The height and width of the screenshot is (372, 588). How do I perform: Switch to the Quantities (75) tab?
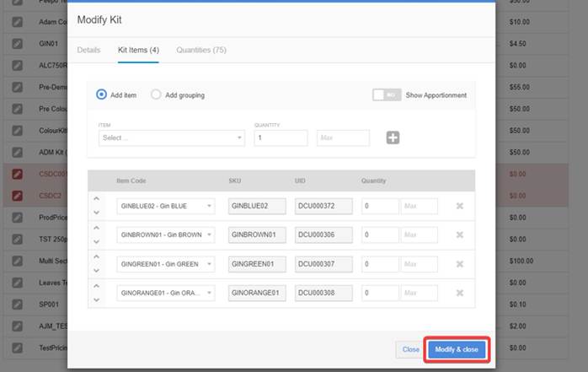tap(201, 50)
